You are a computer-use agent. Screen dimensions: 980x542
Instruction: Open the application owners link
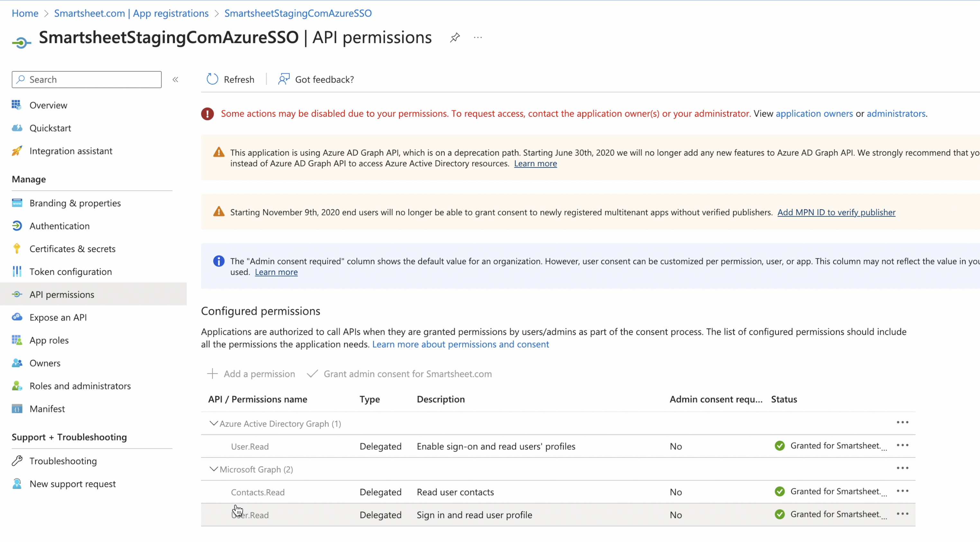coord(814,113)
